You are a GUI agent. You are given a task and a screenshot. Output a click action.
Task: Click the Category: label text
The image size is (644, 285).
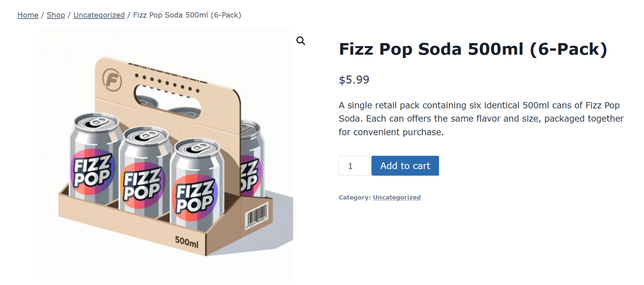tap(354, 197)
